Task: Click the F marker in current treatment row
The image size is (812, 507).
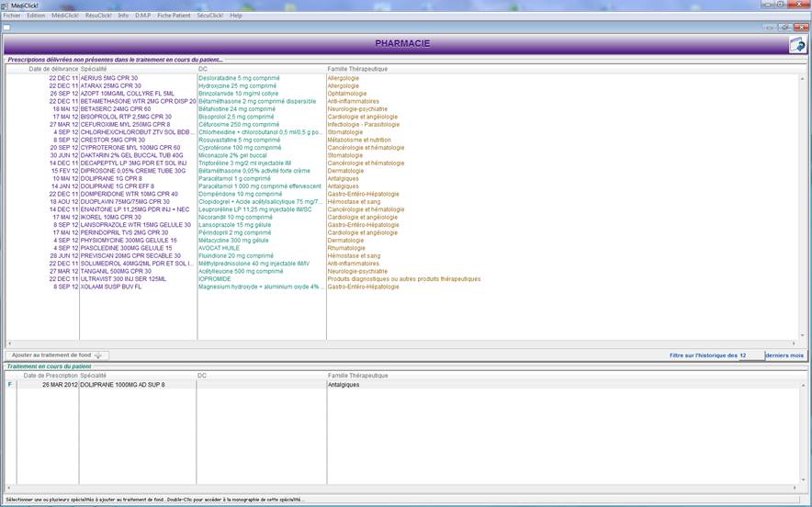Action: click(x=10, y=385)
